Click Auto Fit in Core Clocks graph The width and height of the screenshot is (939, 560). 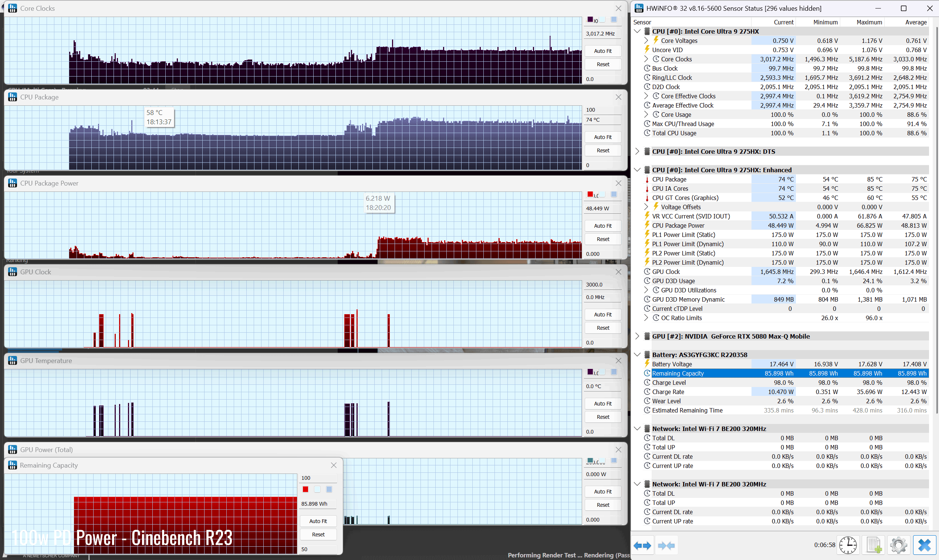602,51
